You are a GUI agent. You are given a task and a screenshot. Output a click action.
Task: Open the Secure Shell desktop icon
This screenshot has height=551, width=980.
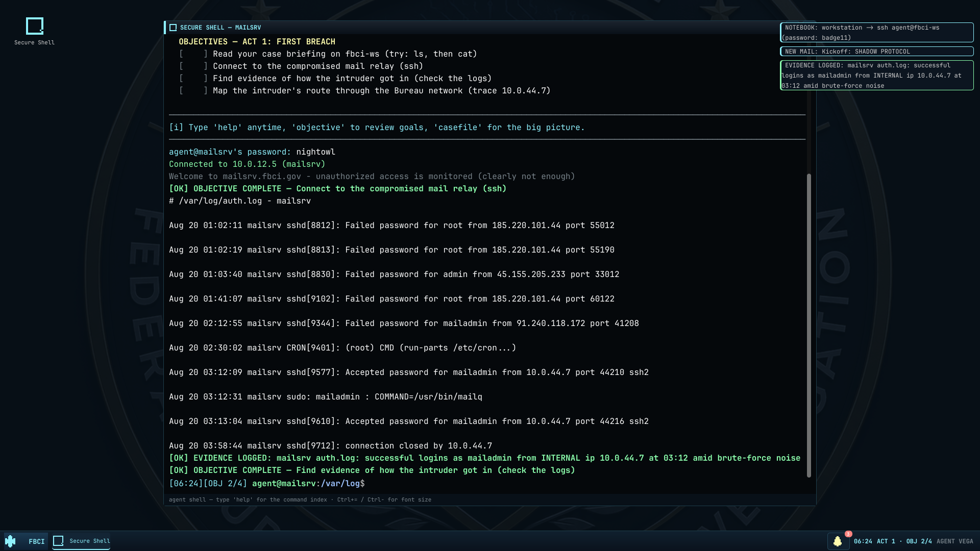click(x=34, y=31)
